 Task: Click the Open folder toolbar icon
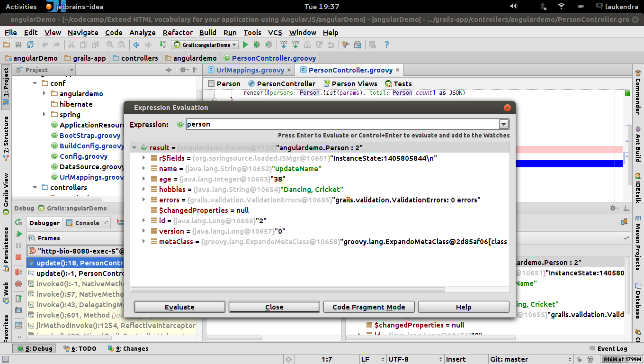point(7,45)
